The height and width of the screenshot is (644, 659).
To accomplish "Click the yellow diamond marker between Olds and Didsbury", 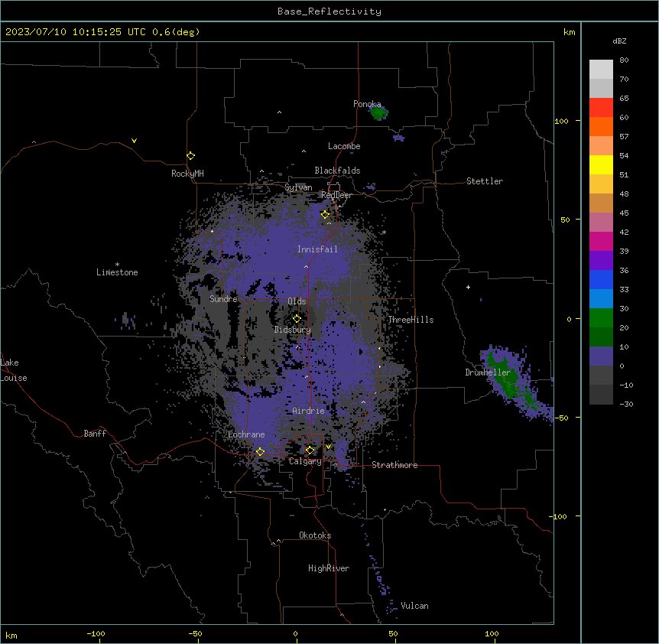I will (x=297, y=318).
